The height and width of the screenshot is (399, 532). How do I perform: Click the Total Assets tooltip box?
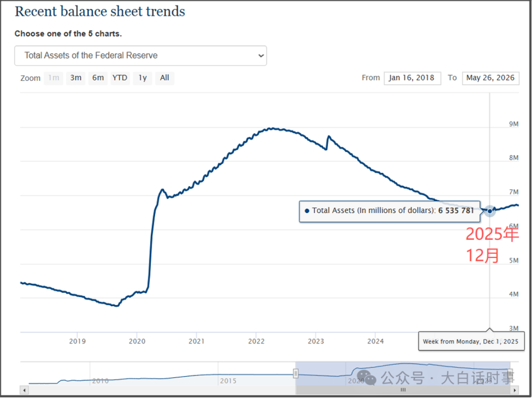(x=390, y=211)
